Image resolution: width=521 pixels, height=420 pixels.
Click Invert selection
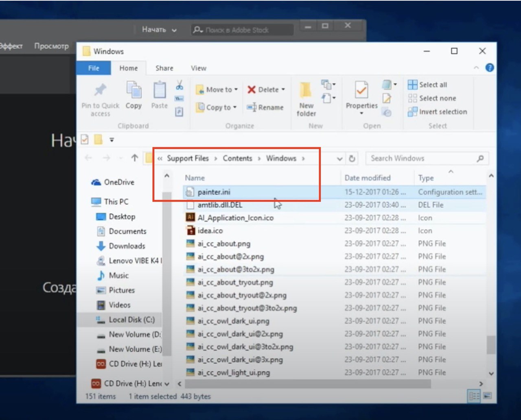click(x=438, y=112)
